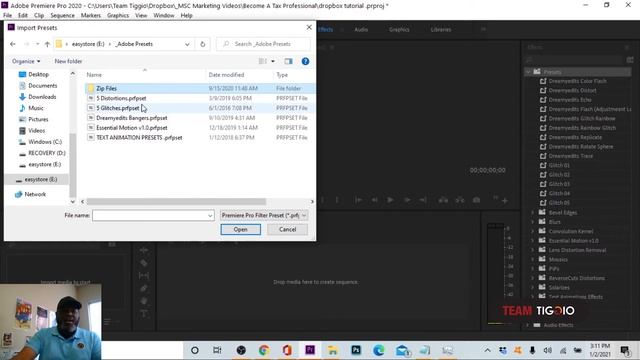Click the horizontal scrollbar in file list
Image resolution: width=640 pixels, height=360 pixels.
(x=176, y=202)
